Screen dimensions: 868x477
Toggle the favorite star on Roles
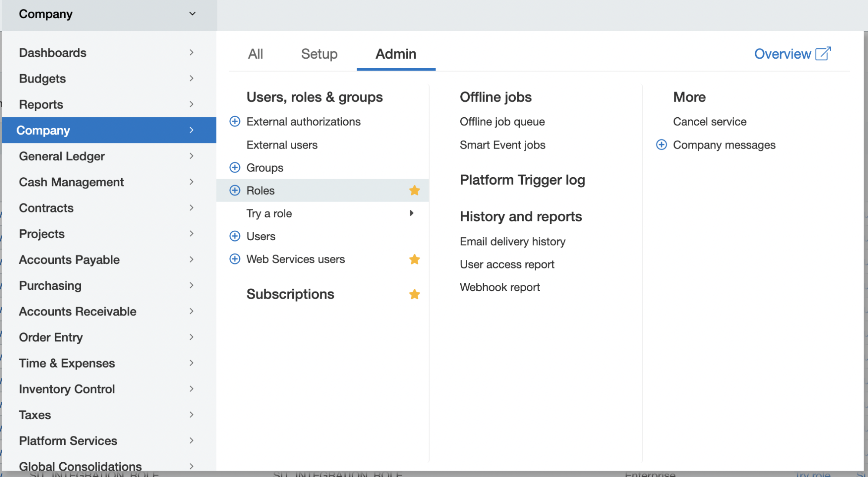coord(414,190)
